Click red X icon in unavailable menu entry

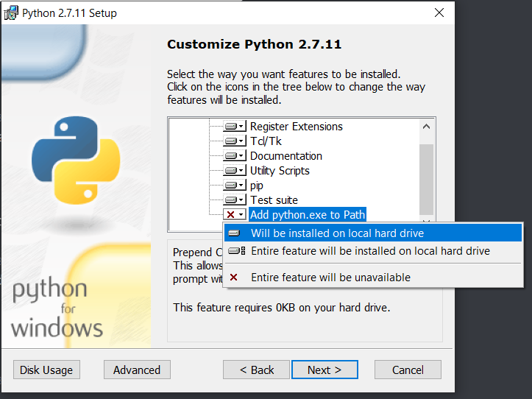click(x=233, y=278)
